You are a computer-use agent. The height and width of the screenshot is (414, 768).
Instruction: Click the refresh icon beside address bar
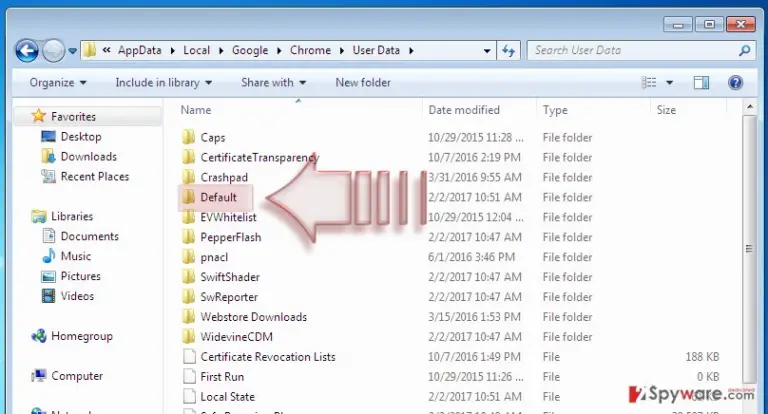tap(508, 50)
